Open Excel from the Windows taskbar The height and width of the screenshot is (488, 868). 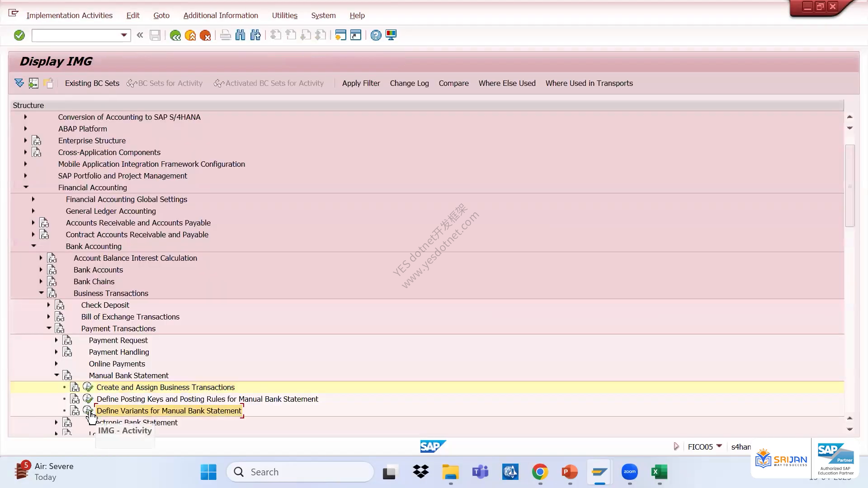[659, 472]
